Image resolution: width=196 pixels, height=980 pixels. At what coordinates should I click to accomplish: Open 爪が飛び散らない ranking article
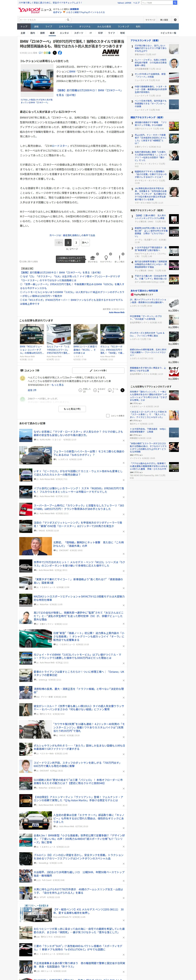point(151,48)
